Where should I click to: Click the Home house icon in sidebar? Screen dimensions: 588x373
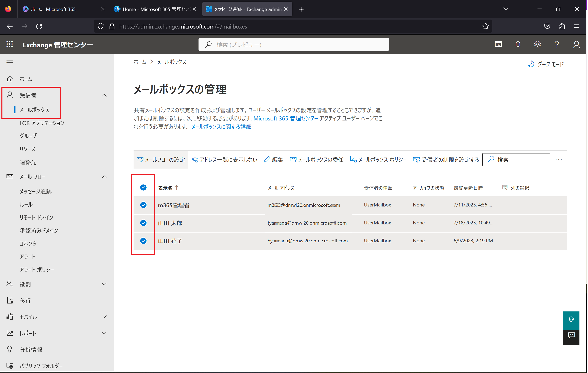click(x=10, y=79)
